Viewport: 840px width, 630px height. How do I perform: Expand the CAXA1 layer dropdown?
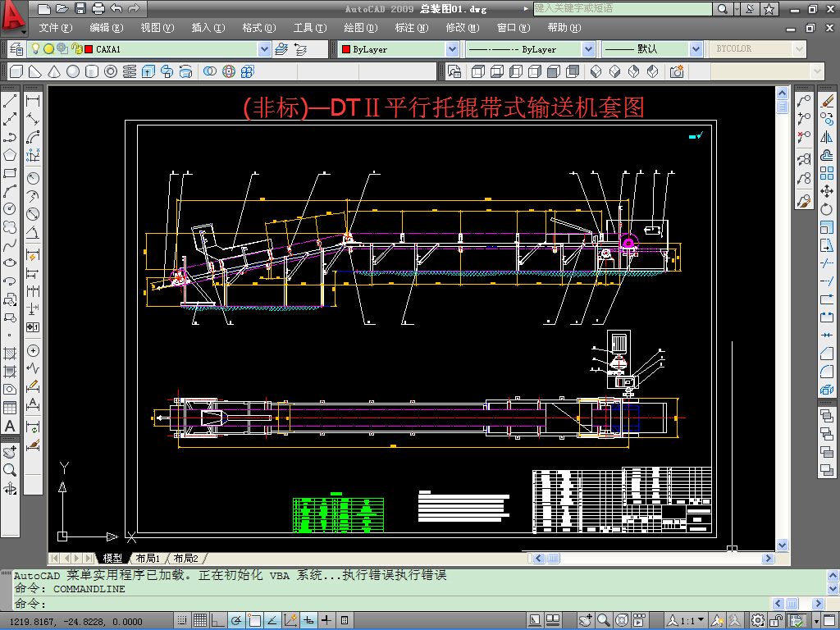(264, 49)
